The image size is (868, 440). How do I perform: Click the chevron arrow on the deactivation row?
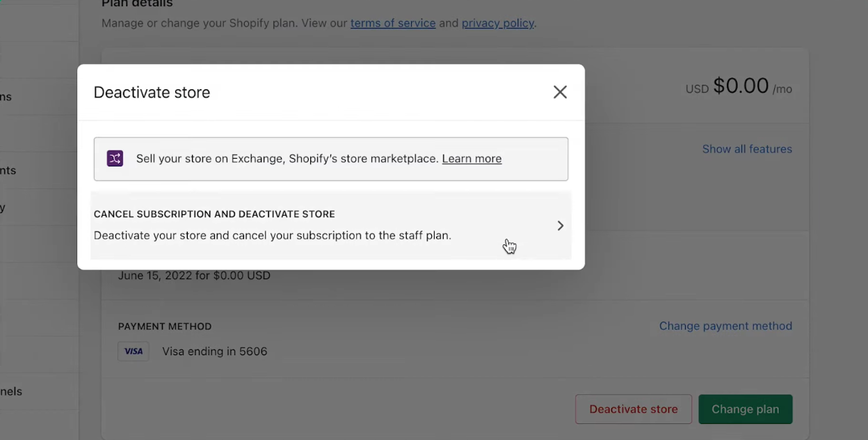[560, 225]
